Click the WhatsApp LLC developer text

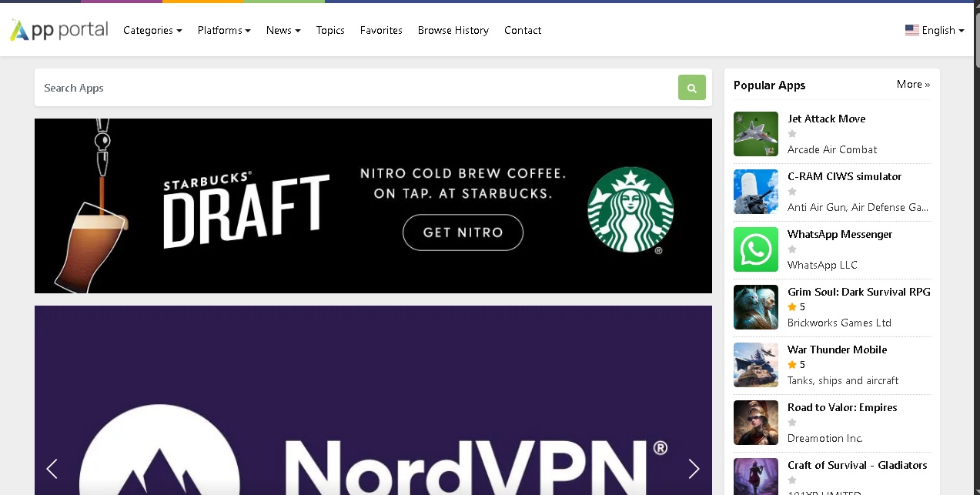click(x=822, y=265)
